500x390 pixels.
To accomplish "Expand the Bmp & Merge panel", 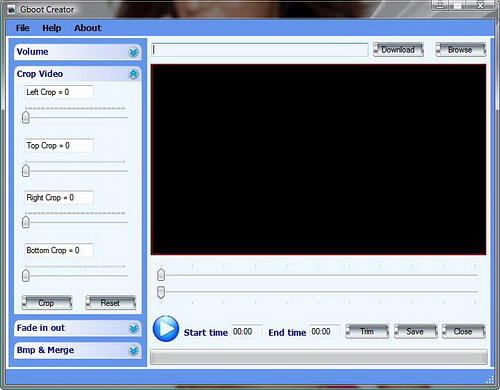I will coord(134,350).
